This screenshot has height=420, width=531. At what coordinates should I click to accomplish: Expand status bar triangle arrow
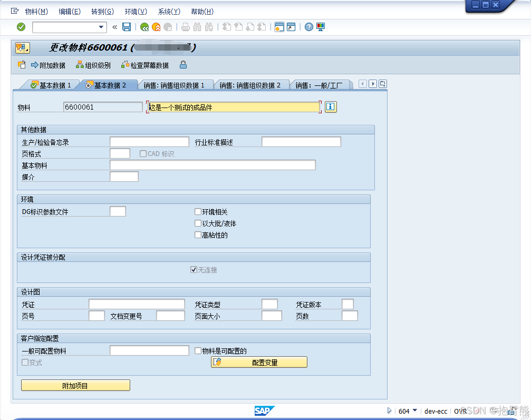coord(390,411)
